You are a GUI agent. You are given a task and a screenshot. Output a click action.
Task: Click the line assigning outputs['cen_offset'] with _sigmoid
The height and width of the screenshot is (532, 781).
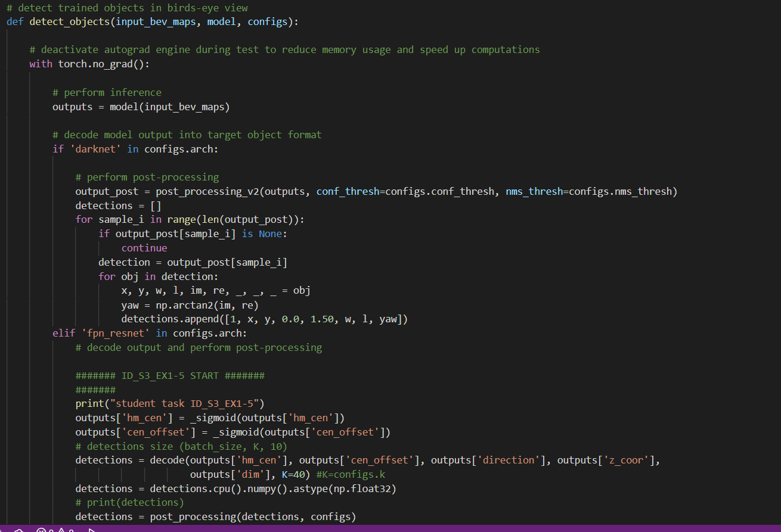click(233, 433)
